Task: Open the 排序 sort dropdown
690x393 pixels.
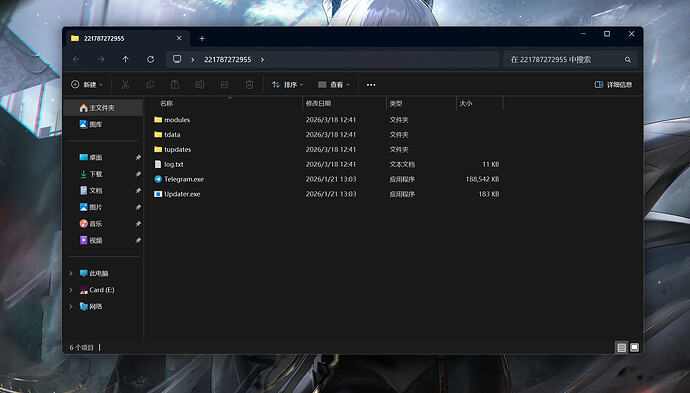Action: (287, 84)
